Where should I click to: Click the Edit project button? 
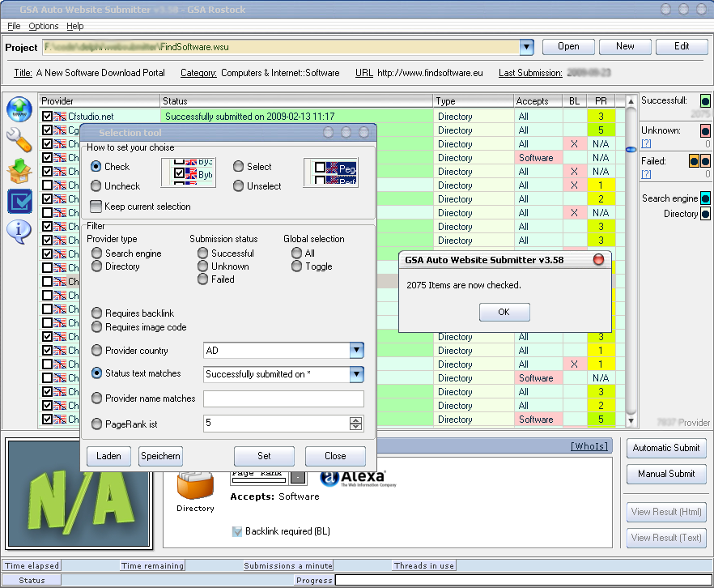pos(682,46)
